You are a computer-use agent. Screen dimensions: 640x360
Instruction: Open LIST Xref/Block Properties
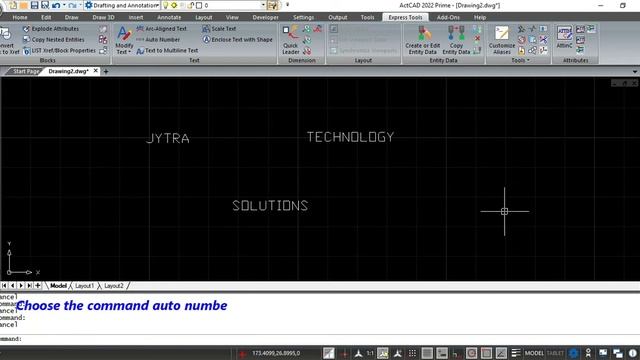tap(59, 51)
